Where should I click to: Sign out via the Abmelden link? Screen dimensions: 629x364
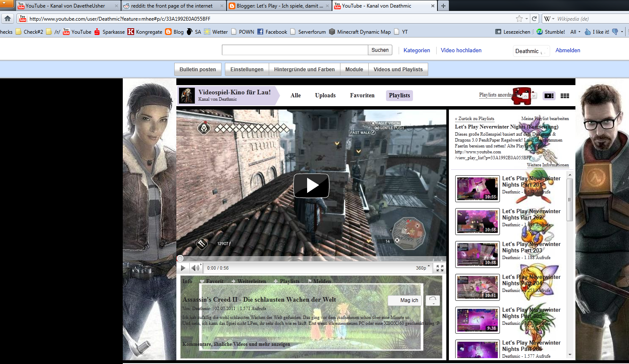[568, 50]
